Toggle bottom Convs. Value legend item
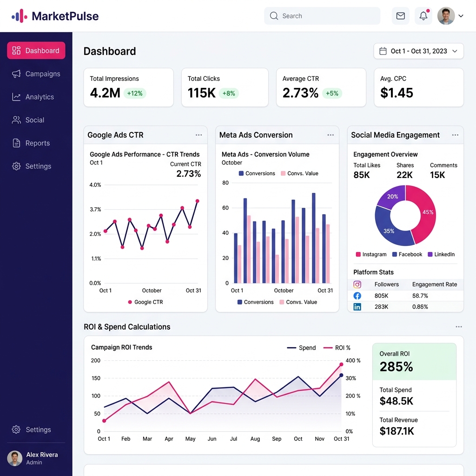The image size is (476, 476). point(298,302)
